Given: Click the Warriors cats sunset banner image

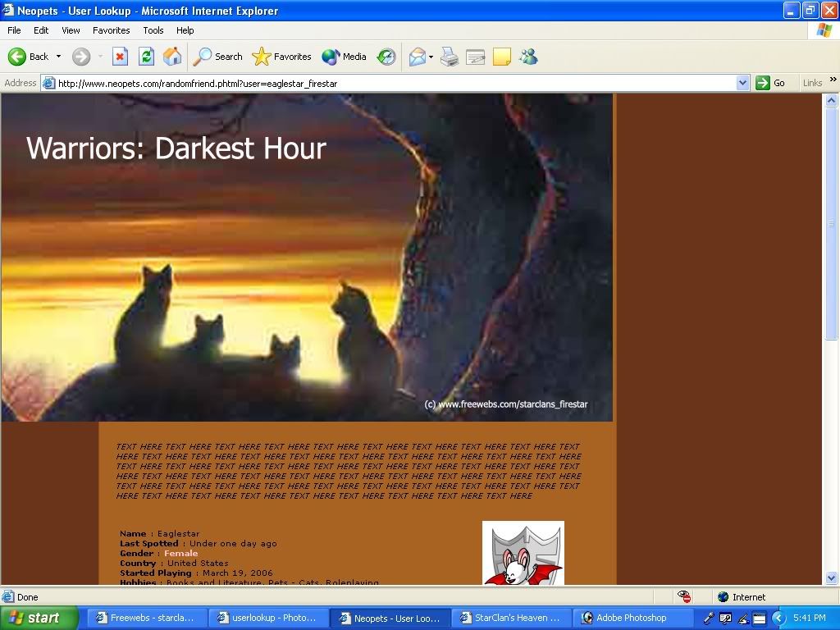Looking at the screenshot, I should click(307, 258).
